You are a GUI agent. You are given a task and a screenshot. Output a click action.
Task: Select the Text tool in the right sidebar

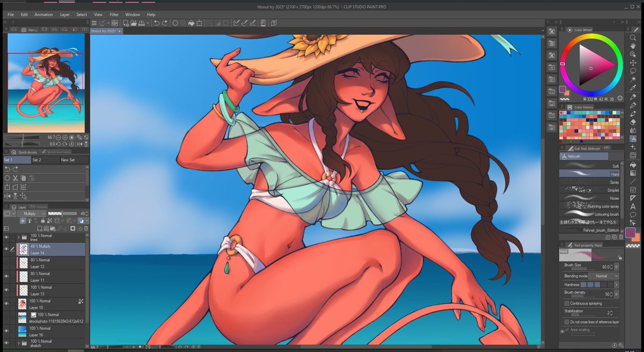pyautogui.click(x=633, y=206)
